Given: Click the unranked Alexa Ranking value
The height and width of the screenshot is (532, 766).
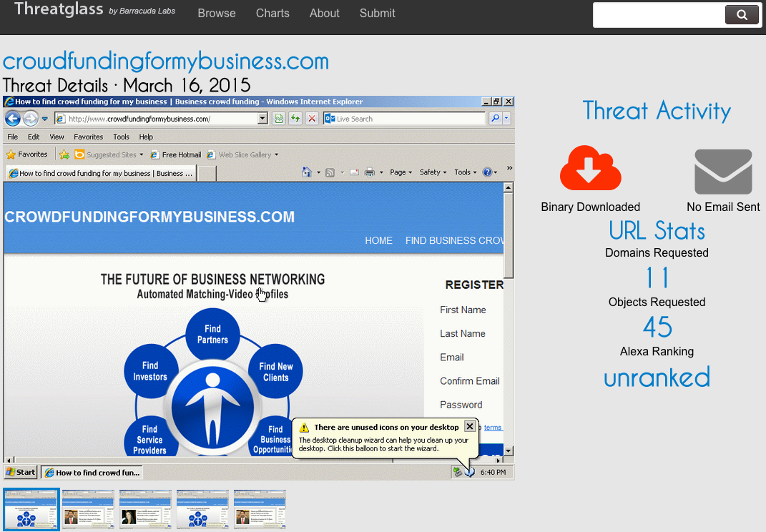Looking at the screenshot, I should point(657,377).
